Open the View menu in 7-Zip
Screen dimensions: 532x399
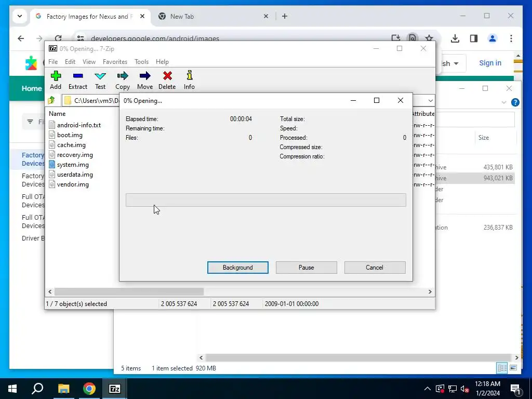[89, 62]
